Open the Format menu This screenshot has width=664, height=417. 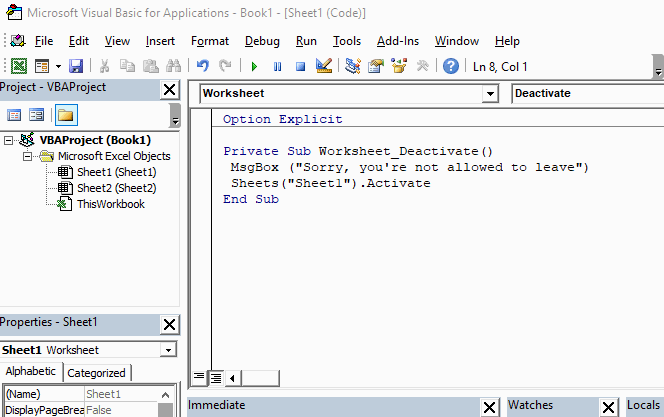pyautogui.click(x=210, y=41)
